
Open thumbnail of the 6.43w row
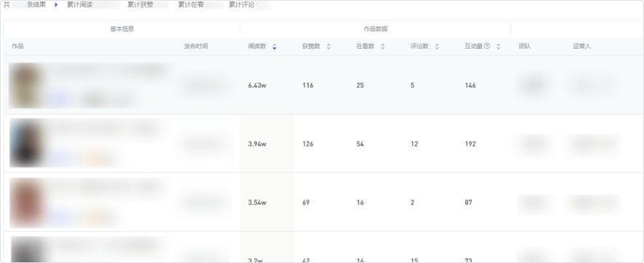point(25,85)
